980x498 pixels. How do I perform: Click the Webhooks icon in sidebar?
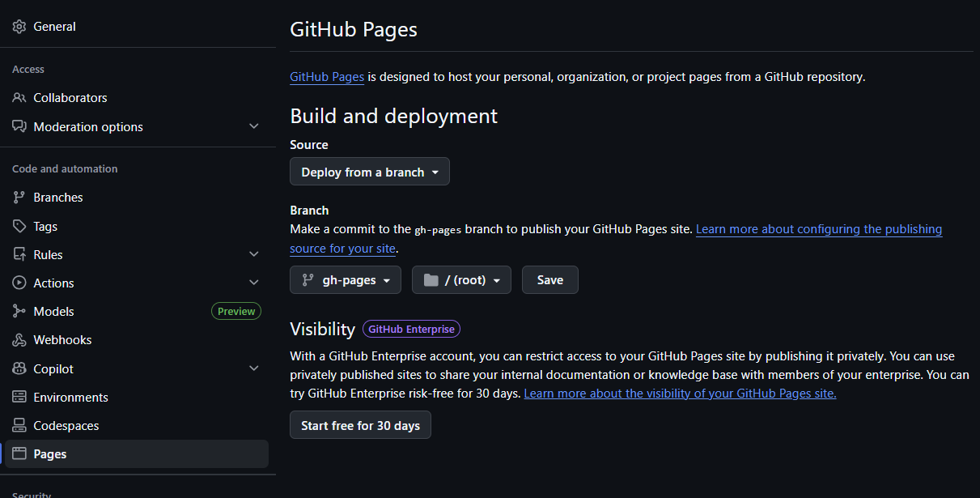point(19,340)
